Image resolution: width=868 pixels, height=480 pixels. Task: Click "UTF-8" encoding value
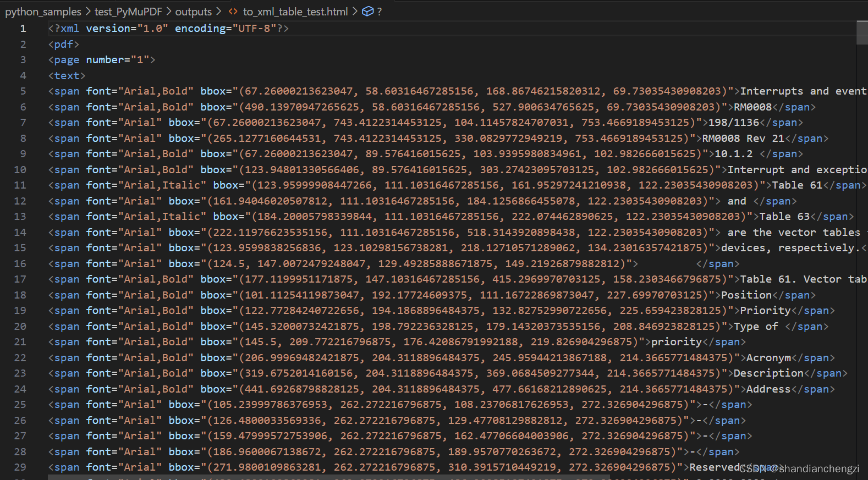click(x=254, y=29)
